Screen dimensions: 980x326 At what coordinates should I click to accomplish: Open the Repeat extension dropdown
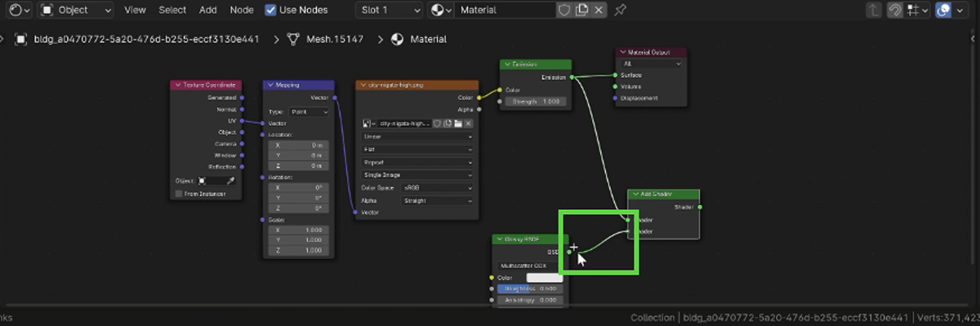[x=417, y=162]
